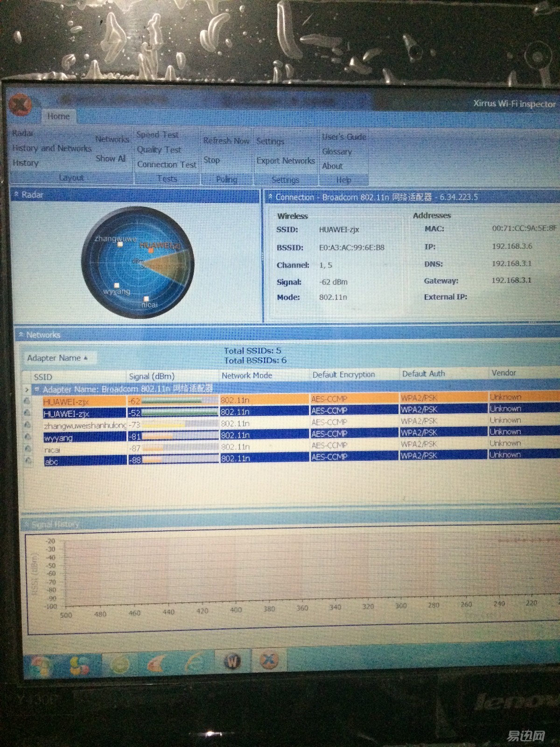
Task: Open Export Networks option
Action: [x=286, y=161]
